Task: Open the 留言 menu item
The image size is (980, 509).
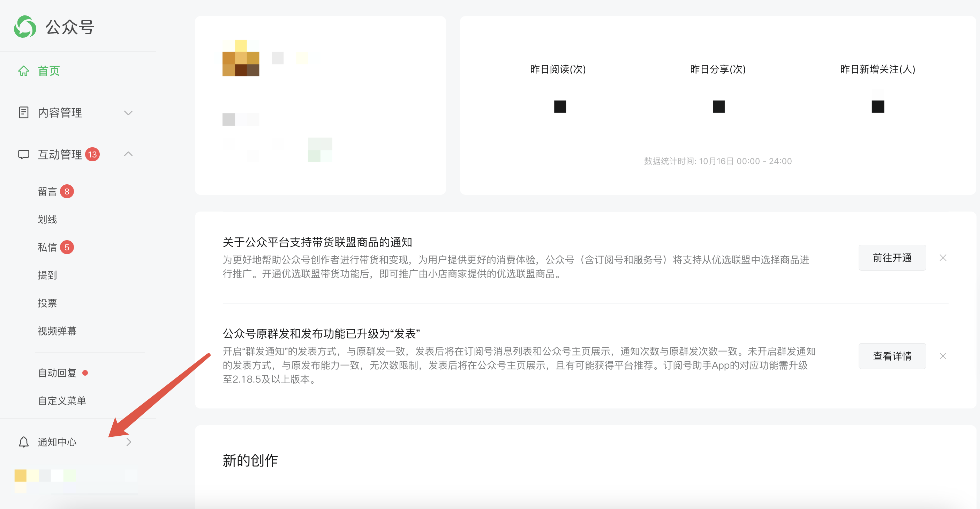Action: pos(47,192)
